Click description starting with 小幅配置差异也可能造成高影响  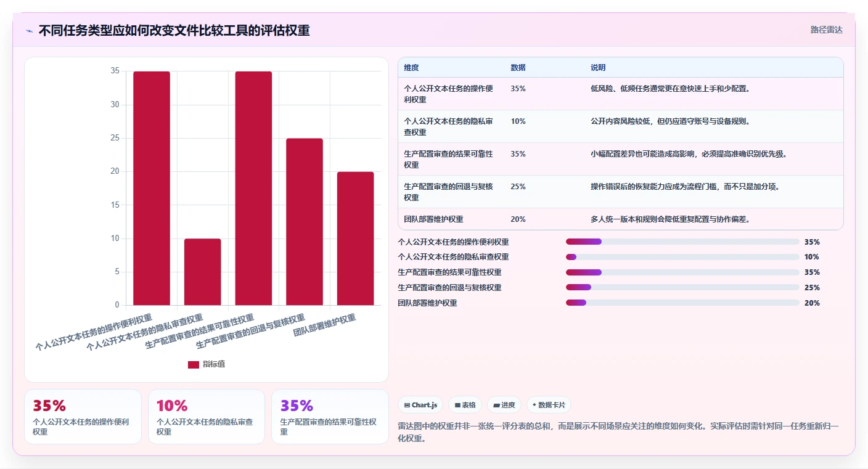pyautogui.click(x=689, y=153)
